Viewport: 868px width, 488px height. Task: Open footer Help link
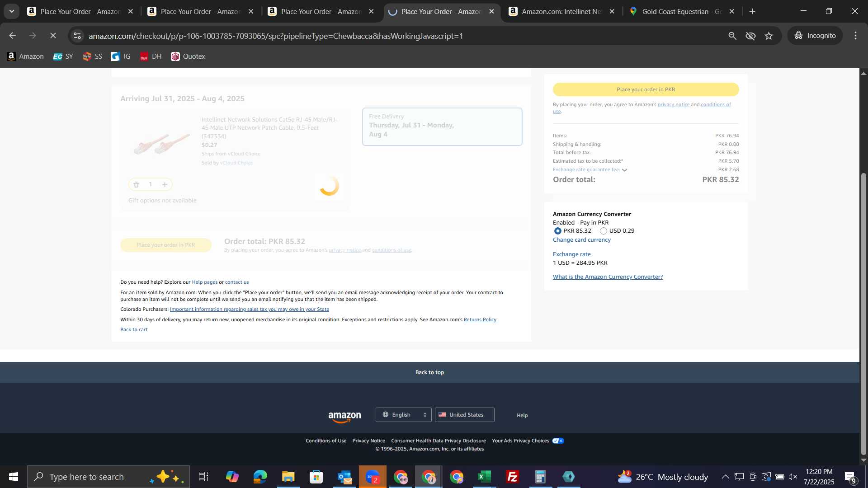522,415
